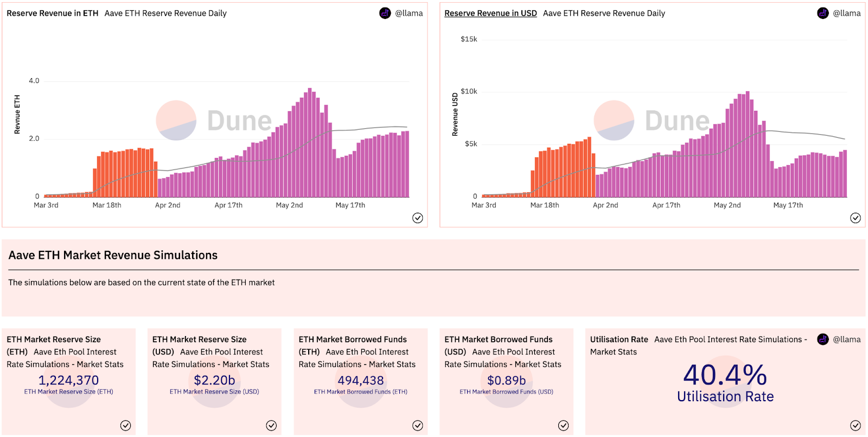Viewport: 868px width, 437px height.
Task: Click 'Aave ETH Reserve Revenue Daily' subtitle, USD chart
Action: click(604, 13)
